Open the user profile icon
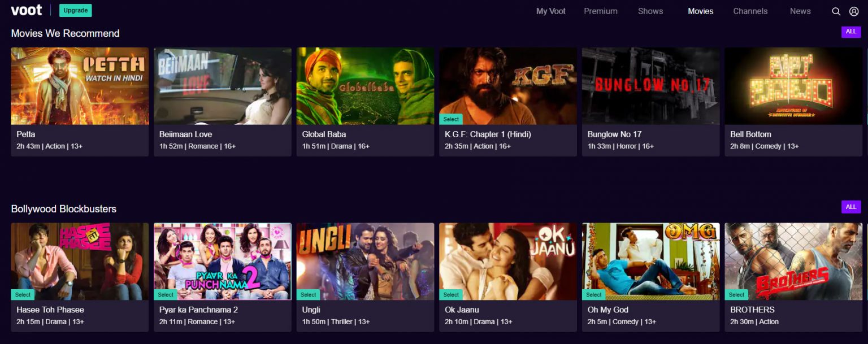The image size is (868, 344). (854, 11)
